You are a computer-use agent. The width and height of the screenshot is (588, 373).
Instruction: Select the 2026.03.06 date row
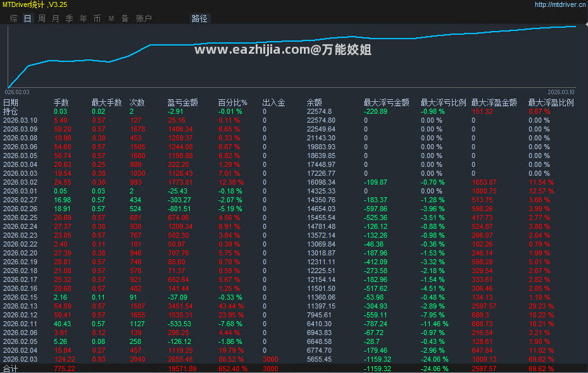click(x=20, y=147)
